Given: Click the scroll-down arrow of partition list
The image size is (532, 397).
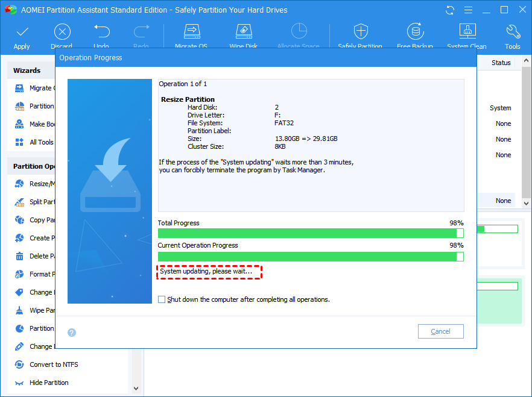Looking at the screenshot, I should [x=526, y=203].
